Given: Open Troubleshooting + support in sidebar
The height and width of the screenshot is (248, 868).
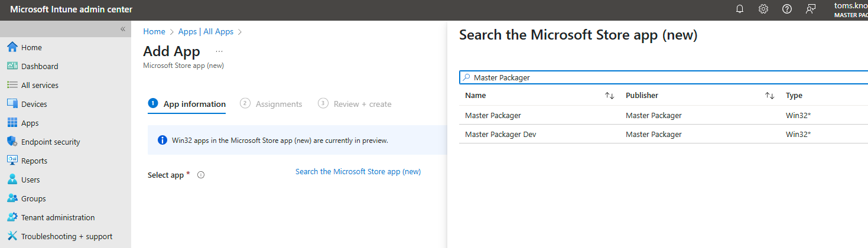Looking at the screenshot, I should coord(67,236).
